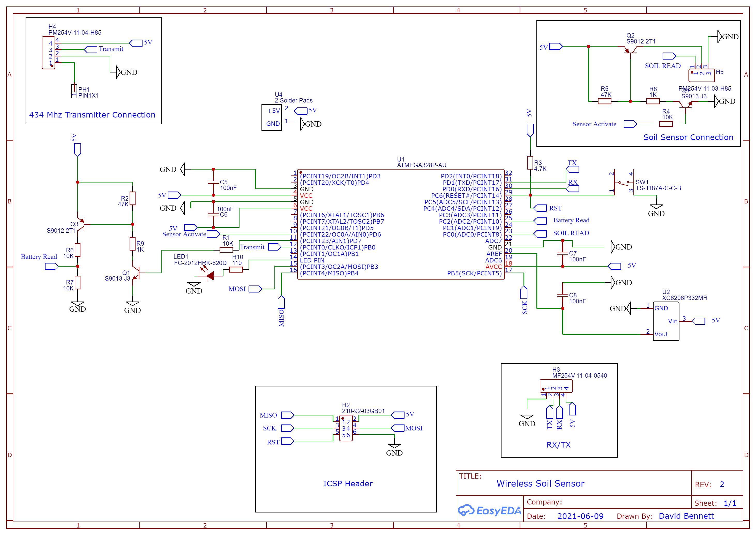Select the 'TS-1187A-C-C-B' switch part number
The width and height of the screenshot is (756, 535).
pos(658,188)
